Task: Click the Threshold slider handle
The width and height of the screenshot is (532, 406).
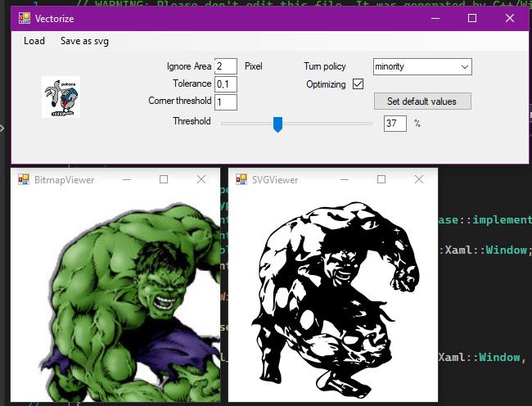Action: click(x=278, y=124)
